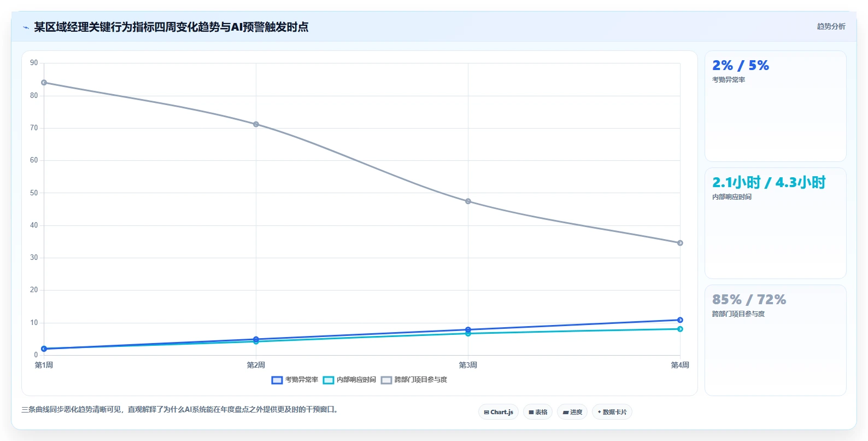Click the 50 y-axis value
868x441 pixels.
pyautogui.click(x=34, y=193)
